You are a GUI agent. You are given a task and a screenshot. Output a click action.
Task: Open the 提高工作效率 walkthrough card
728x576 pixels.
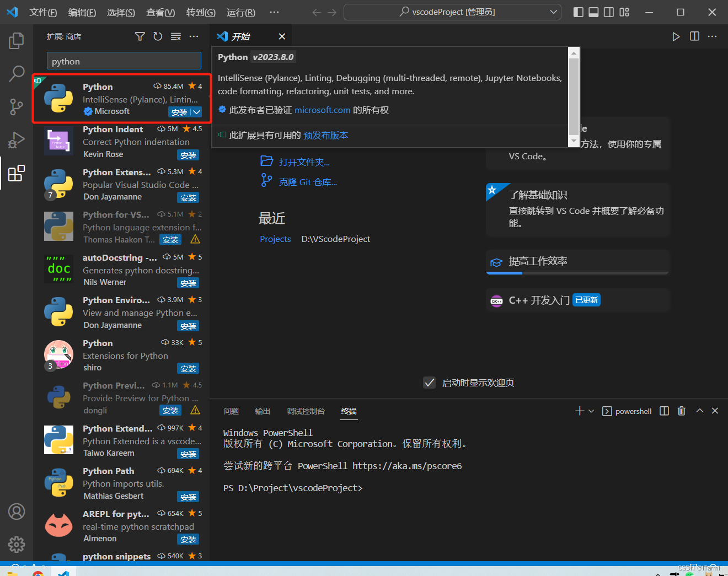(577, 262)
